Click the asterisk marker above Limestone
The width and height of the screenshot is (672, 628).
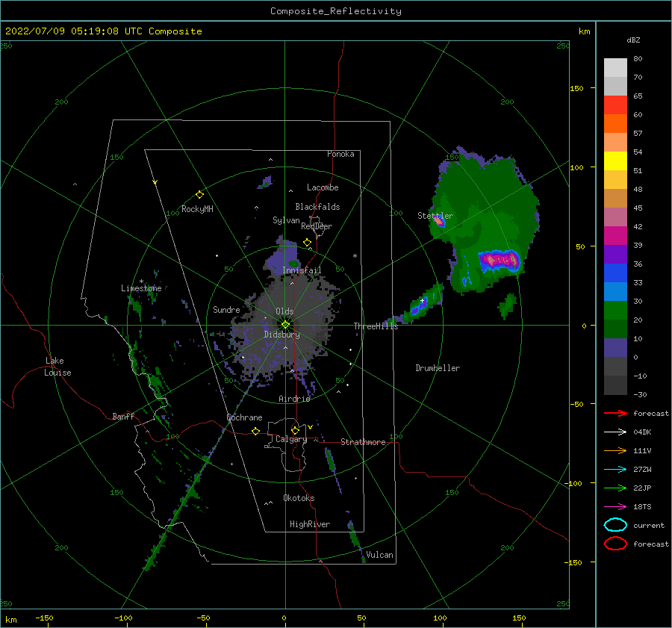tap(141, 282)
